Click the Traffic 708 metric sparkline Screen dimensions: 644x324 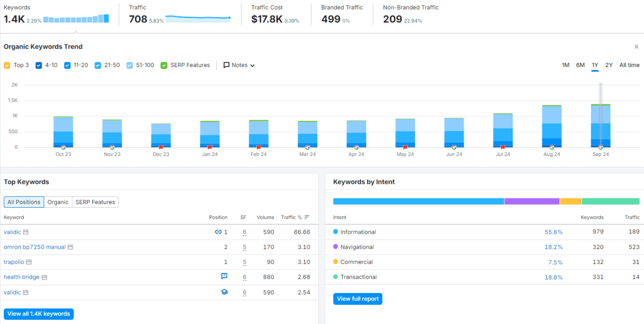[x=198, y=19]
